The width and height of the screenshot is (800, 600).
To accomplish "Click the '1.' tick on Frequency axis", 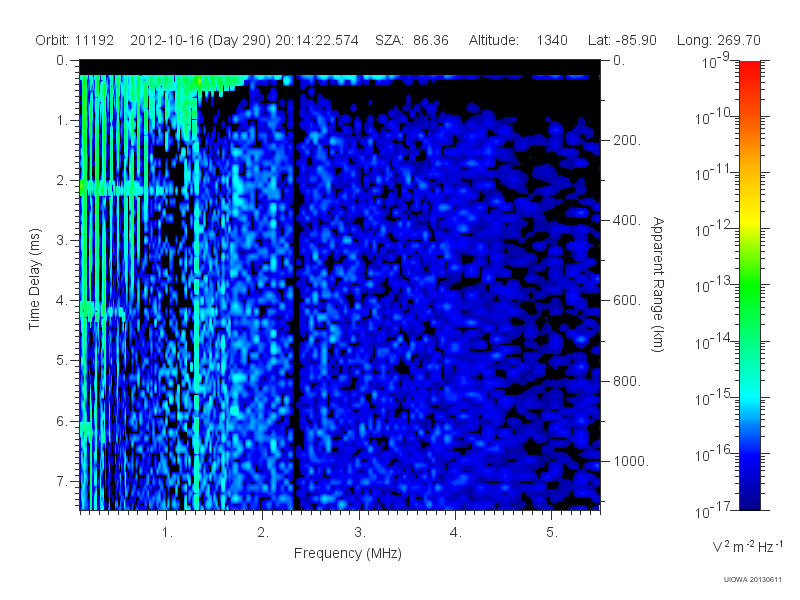I will click(167, 533).
